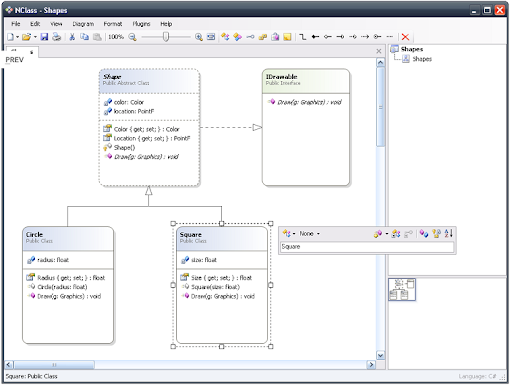
Task: Click the 'size: float' field in Square
Action: (x=204, y=260)
